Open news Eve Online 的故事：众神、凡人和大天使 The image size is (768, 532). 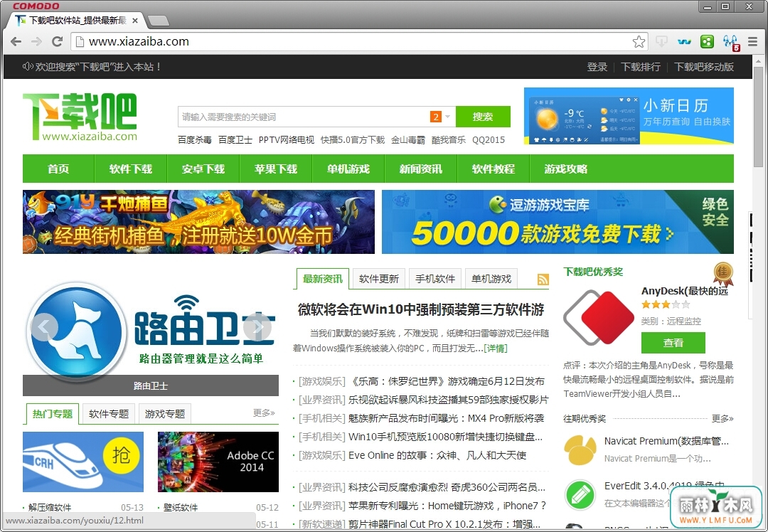tap(437, 456)
